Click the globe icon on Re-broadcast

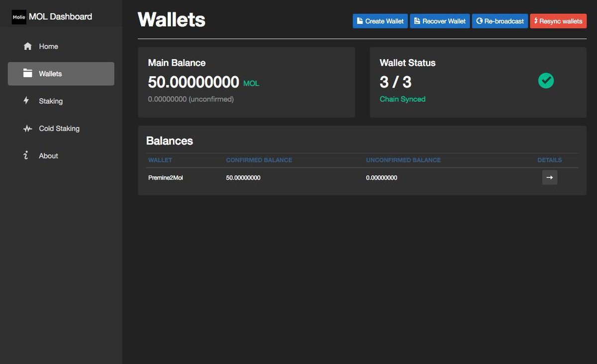tap(480, 21)
